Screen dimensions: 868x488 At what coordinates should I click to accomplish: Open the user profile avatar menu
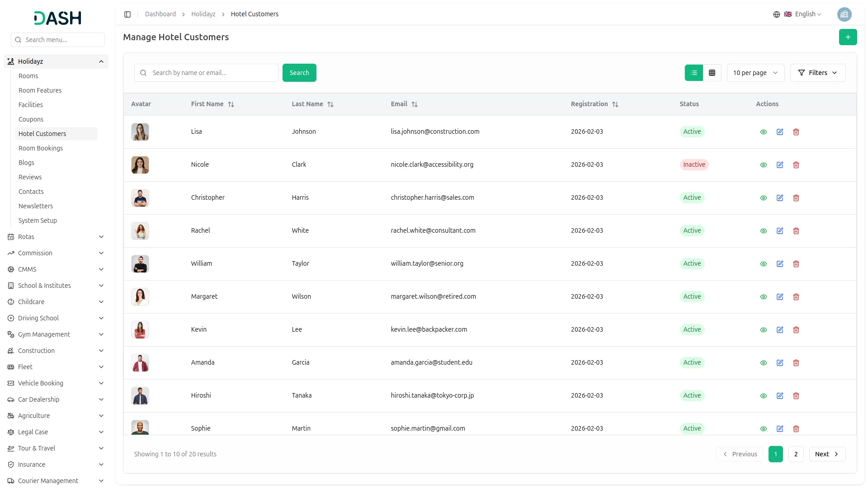pos(844,14)
